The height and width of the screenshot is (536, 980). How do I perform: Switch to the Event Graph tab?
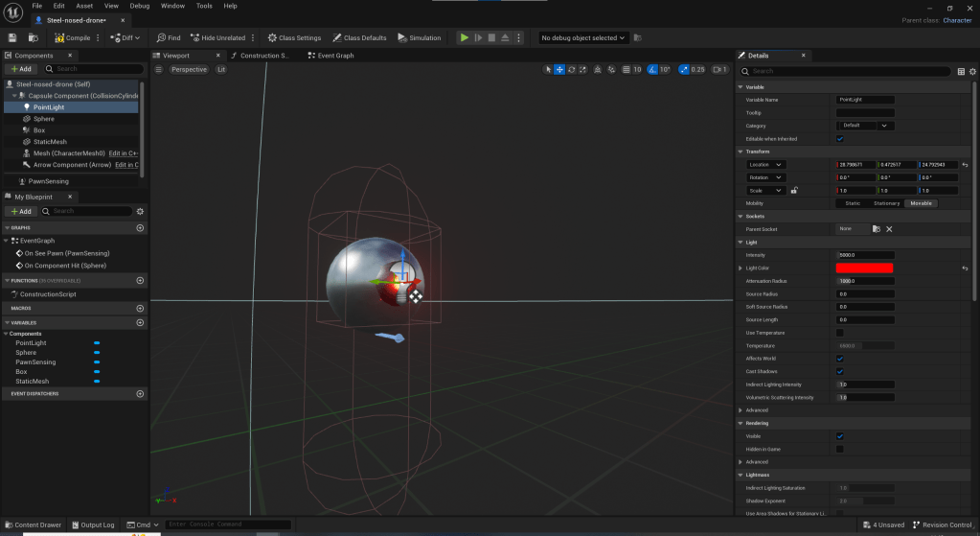tap(330, 56)
